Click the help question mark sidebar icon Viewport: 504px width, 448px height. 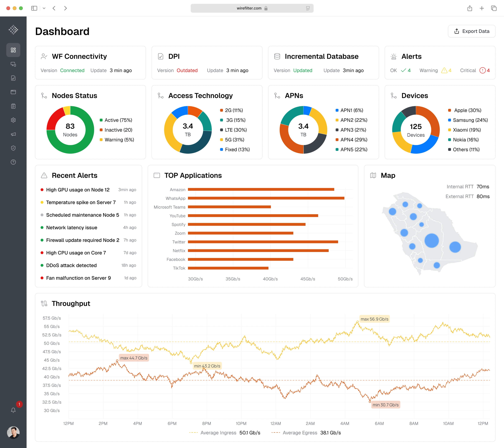coord(13,162)
